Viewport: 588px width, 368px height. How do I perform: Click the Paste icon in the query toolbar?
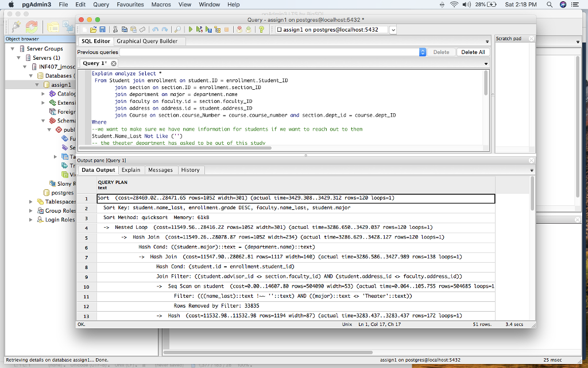(x=134, y=29)
